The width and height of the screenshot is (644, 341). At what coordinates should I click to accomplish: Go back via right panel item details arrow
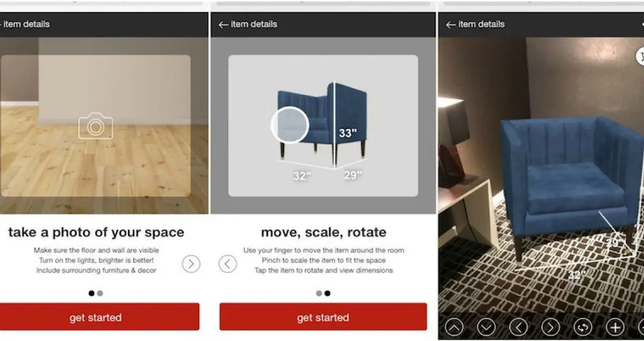pyautogui.click(x=451, y=25)
